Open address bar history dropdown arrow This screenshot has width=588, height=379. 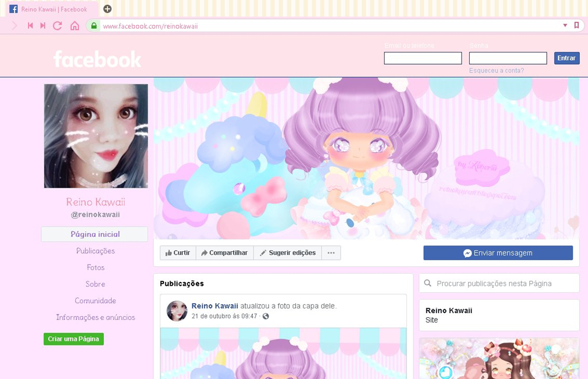(564, 25)
